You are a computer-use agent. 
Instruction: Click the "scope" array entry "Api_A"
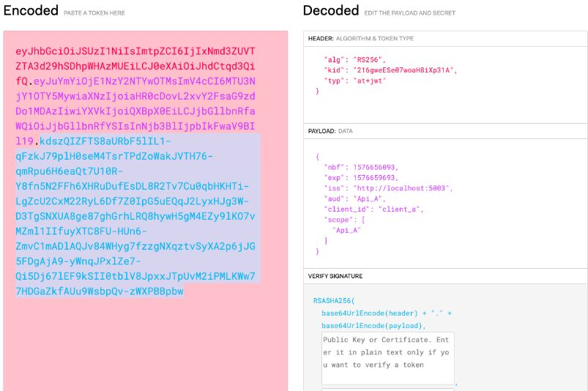tap(346, 230)
